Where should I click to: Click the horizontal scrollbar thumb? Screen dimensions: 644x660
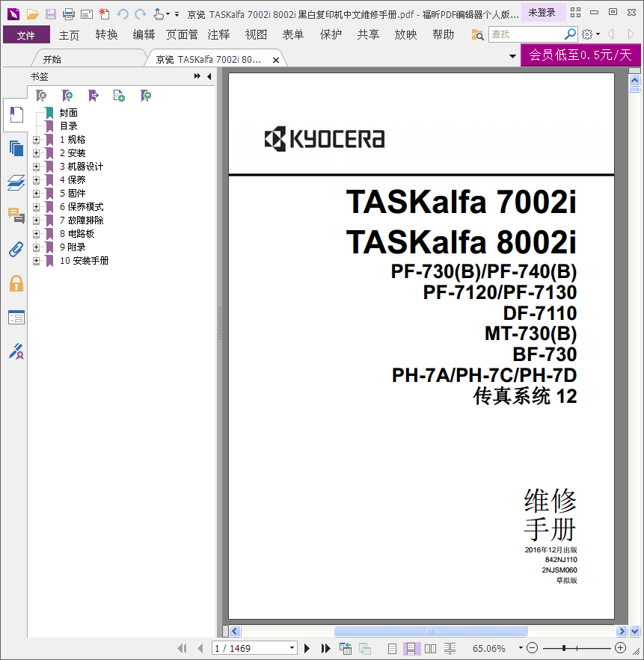430,631
